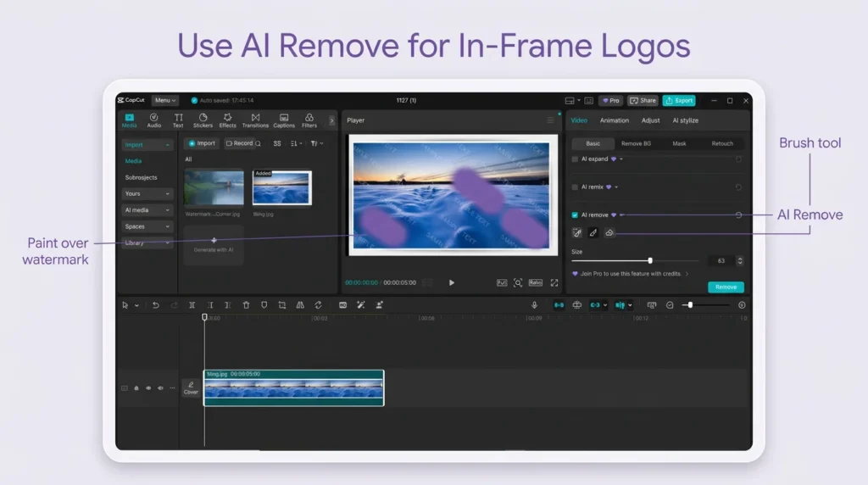The height and width of the screenshot is (485, 868).
Task: Toggle track visibility eye icon
Action: click(148, 388)
